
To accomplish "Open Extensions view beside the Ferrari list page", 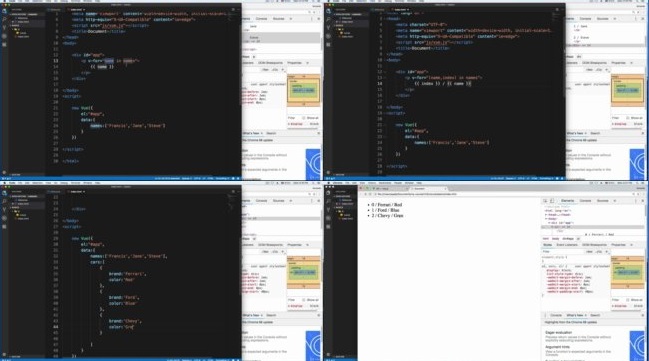I will [x=329, y=226].
